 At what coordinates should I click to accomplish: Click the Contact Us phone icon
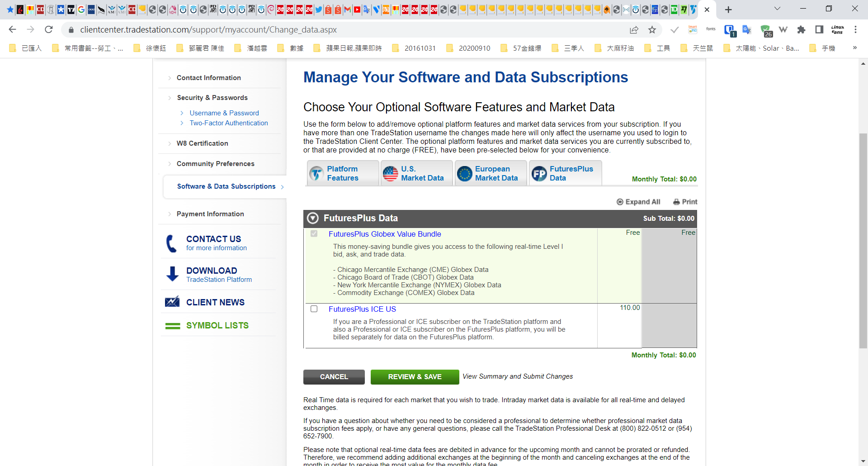172,243
